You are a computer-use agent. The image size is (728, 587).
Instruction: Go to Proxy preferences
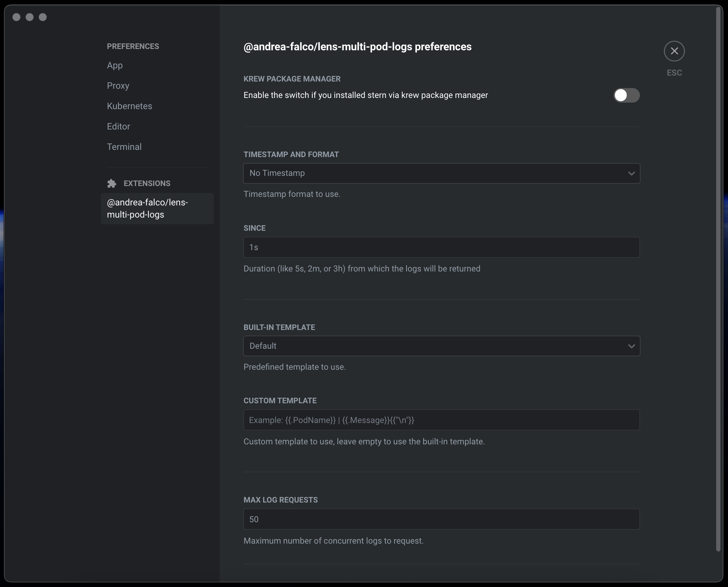(x=118, y=85)
